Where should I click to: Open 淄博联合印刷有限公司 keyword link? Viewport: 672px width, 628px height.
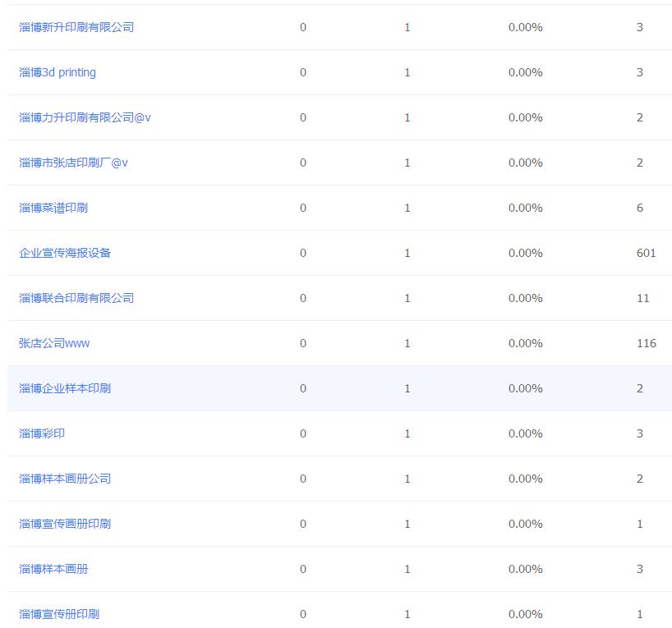pyautogui.click(x=76, y=298)
